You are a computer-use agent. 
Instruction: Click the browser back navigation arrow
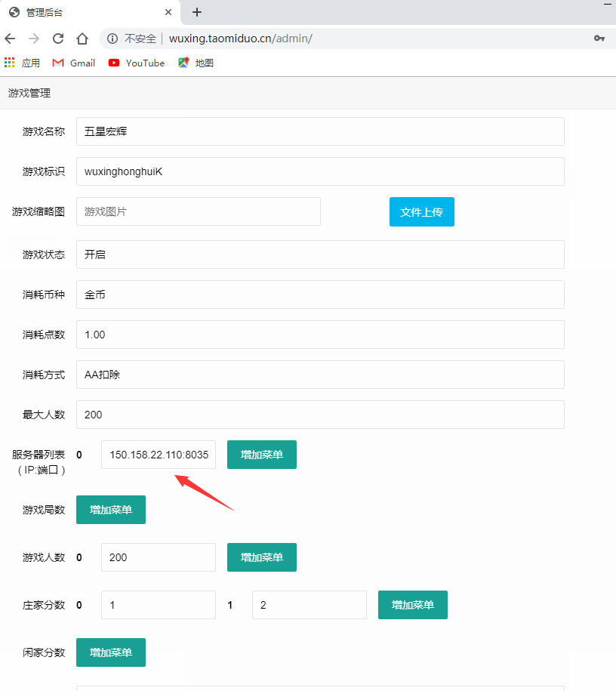(11, 39)
